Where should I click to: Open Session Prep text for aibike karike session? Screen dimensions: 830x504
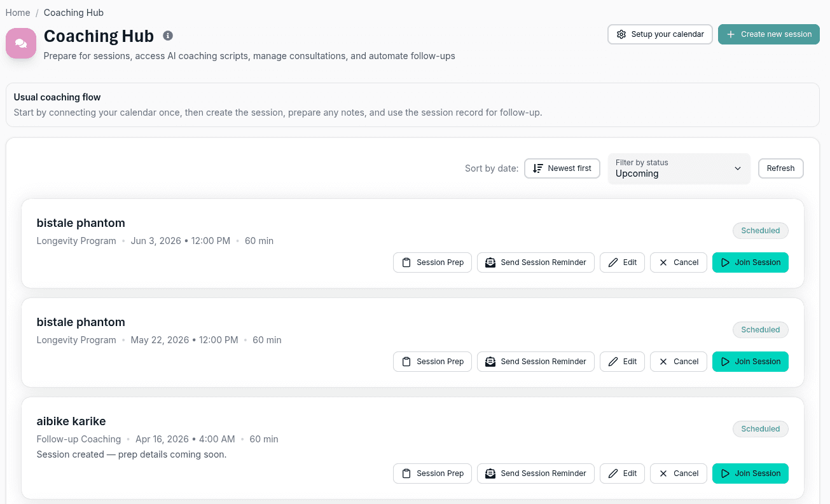(x=440, y=473)
